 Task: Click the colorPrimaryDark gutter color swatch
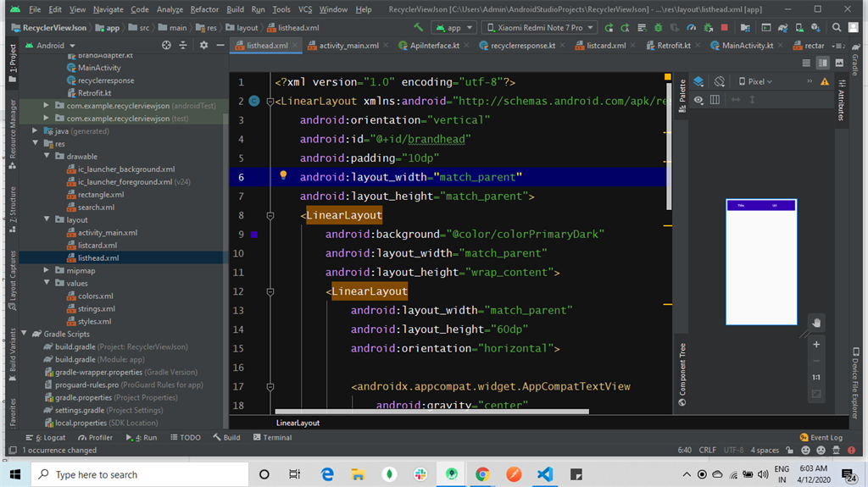point(253,235)
